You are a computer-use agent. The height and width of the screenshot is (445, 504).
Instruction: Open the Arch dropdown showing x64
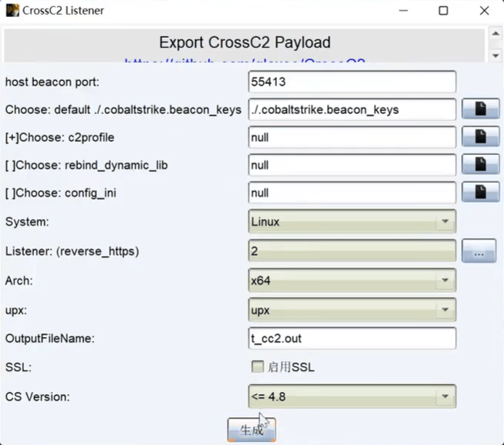click(x=352, y=280)
